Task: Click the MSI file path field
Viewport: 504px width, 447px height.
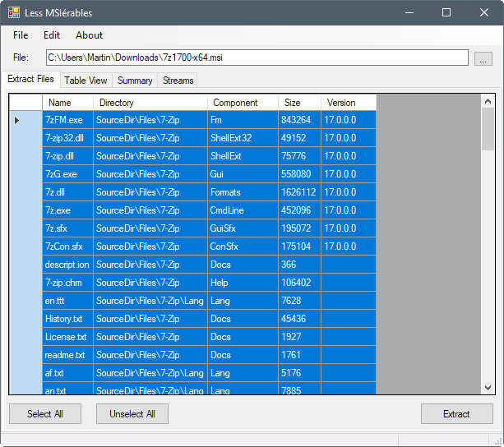Action: click(257, 58)
